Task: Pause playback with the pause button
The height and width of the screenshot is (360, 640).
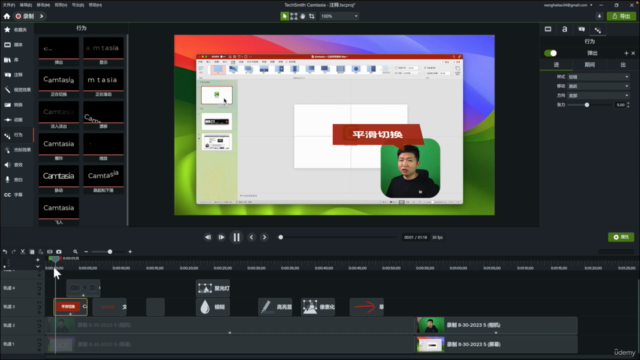Action: (x=236, y=237)
